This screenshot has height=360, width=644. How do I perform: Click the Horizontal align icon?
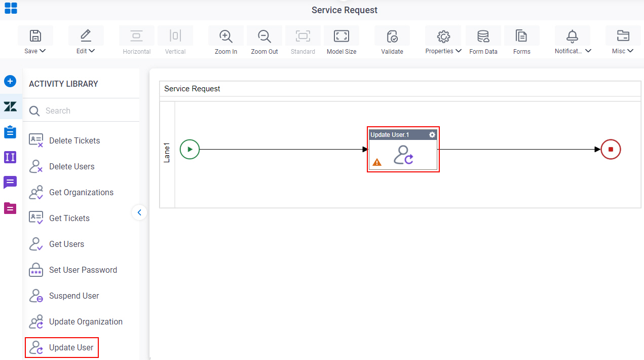[136, 36]
